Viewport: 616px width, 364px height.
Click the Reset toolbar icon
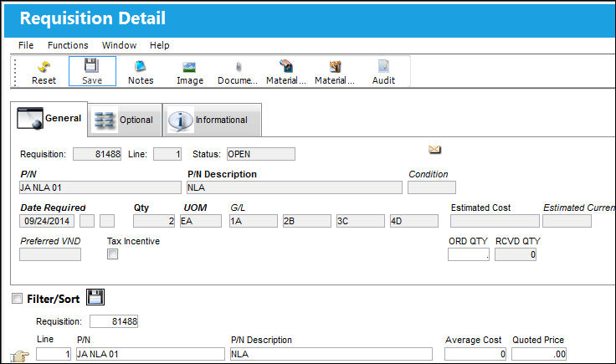[44, 72]
